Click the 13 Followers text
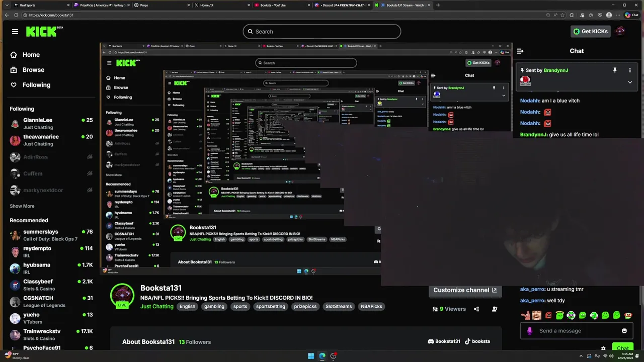Screen dimensions: 644x362 [195, 342]
